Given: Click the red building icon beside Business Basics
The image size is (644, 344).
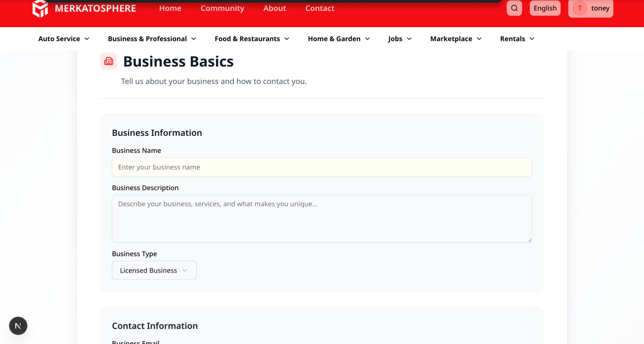Looking at the screenshot, I should coord(108,61).
